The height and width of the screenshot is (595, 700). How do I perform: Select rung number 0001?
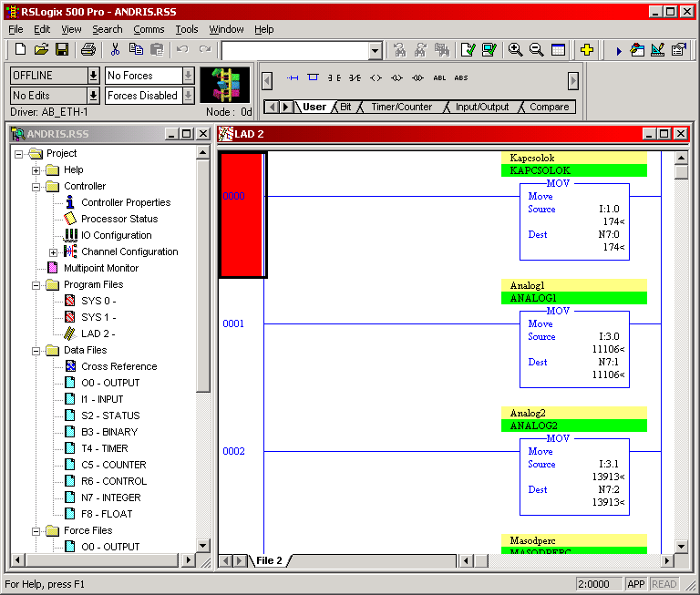pyautogui.click(x=233, y=323)
